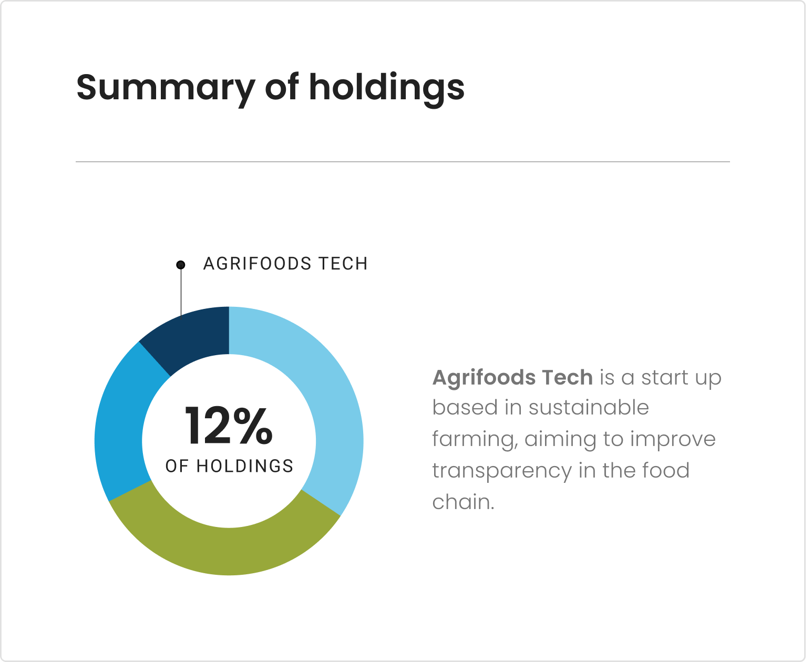Click the callout leader line above chart
Viewport: 812px width, 662px height.
[181, 292]
